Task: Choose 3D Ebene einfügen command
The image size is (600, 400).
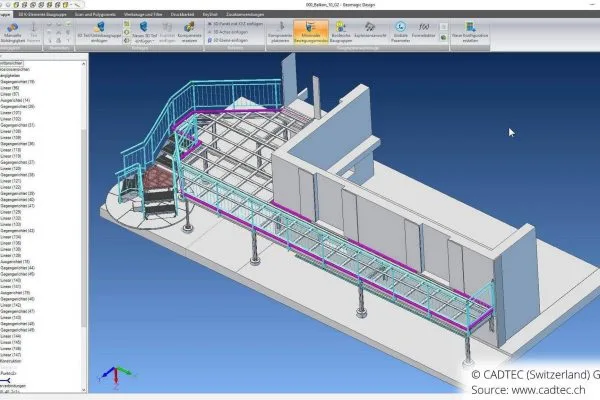Action: 228,40
